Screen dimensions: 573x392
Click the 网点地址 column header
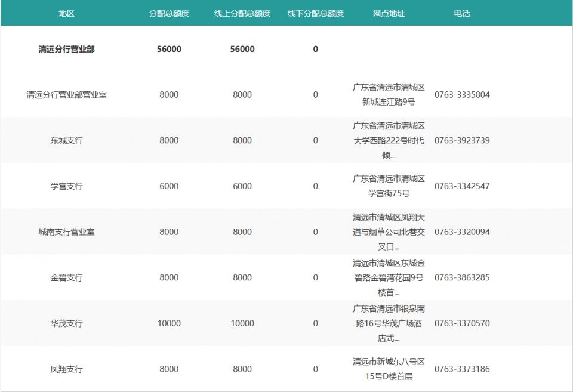pos(389,13)
